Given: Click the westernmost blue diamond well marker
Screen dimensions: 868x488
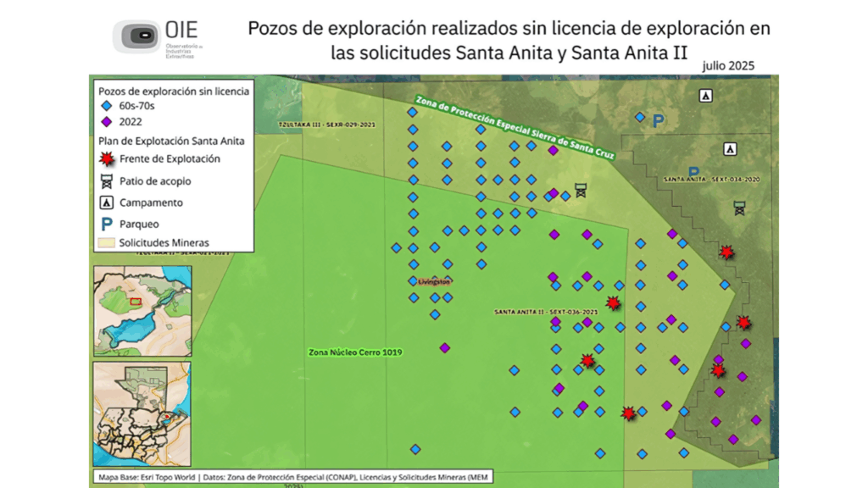Looking at the screenshot, I should tap(397, 248).
